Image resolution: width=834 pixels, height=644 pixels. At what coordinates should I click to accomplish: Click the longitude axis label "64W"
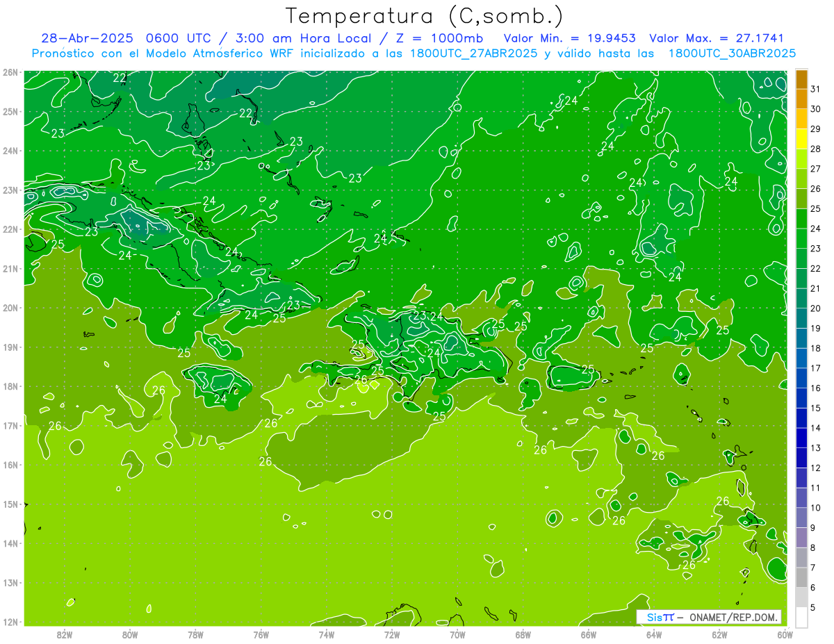pos(654,634)
